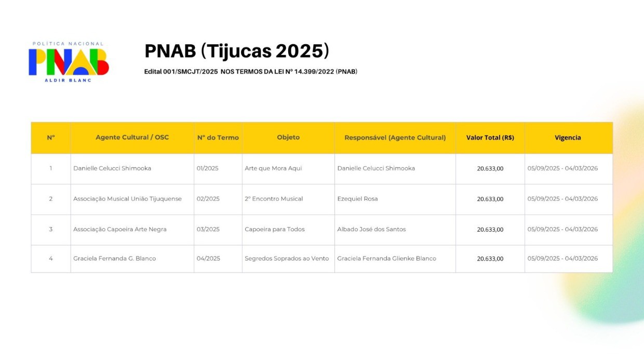This screenshot has width=644, height=362.
Task: Select Danielle Celucci Shimooka in Agente Cultural column
Action: pyautogui.click(x=112, y=168)
